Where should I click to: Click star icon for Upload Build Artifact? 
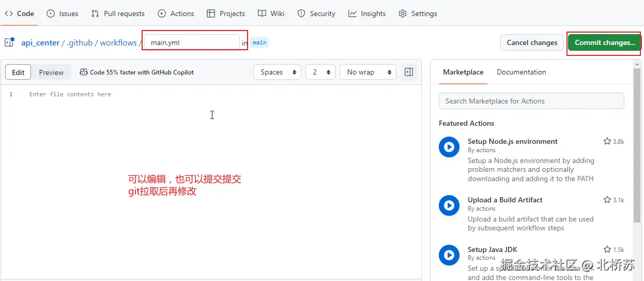[x=607, y=200]
